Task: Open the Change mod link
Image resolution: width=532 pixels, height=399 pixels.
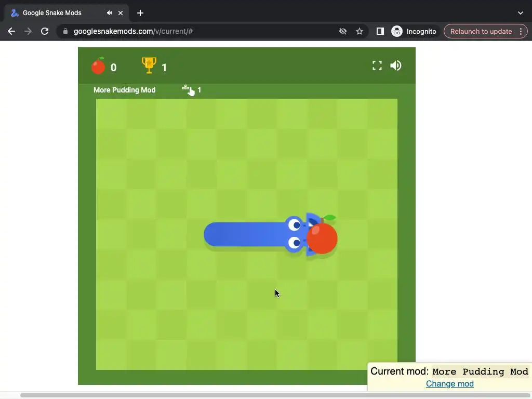Action: 449,384
